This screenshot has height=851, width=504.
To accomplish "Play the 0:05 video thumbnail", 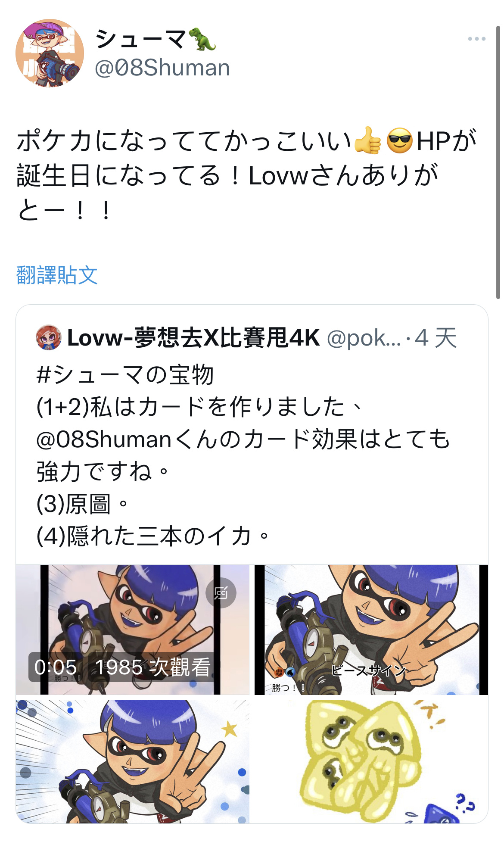I will 132,630.
